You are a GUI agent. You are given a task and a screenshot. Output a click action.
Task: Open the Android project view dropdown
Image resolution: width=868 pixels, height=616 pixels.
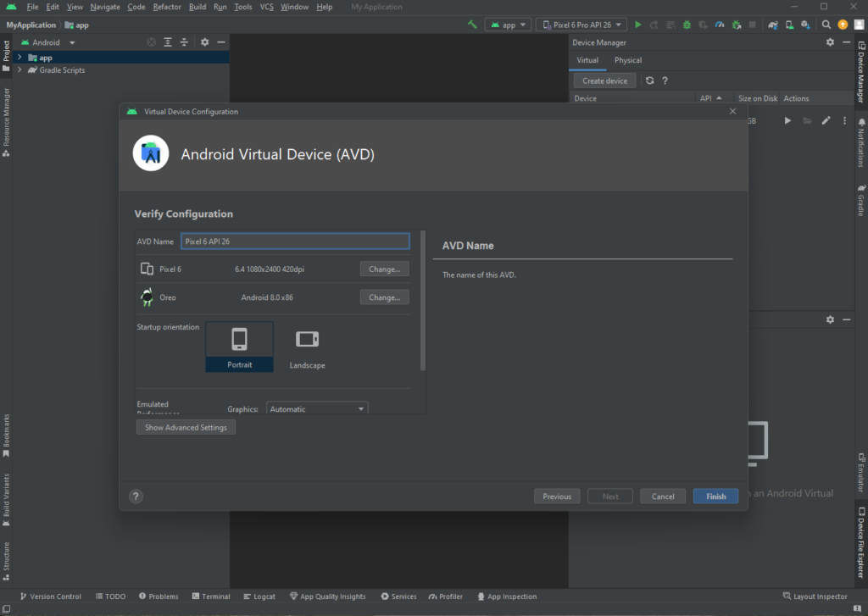point(47,42)
